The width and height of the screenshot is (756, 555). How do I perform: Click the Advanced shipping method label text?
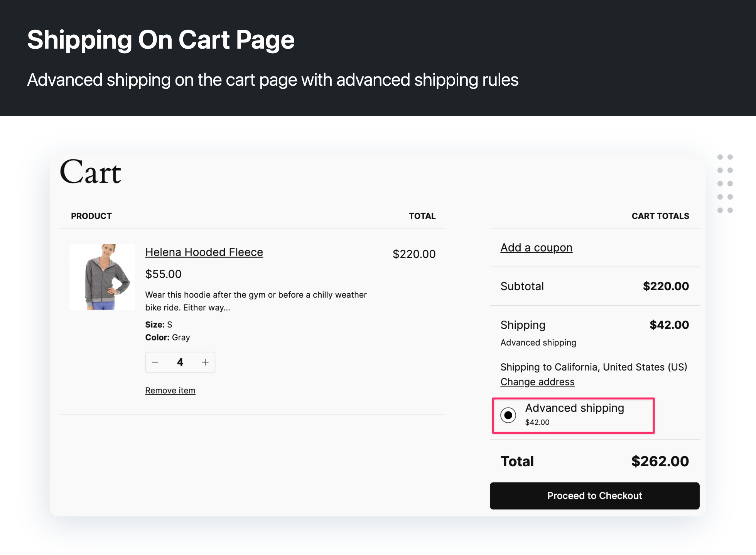[x=574, y=408]
